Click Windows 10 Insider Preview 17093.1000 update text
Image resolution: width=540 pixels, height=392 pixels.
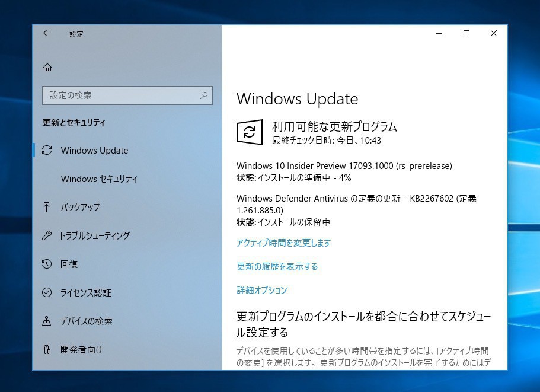click(344, 166)
